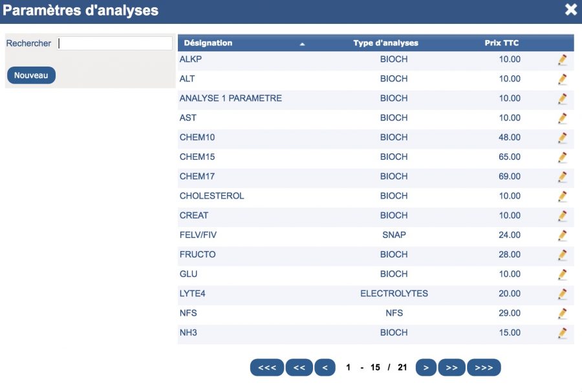Click pencil icon for CHEM10 row
Screen dimensions: 582x392
[563, 138]
